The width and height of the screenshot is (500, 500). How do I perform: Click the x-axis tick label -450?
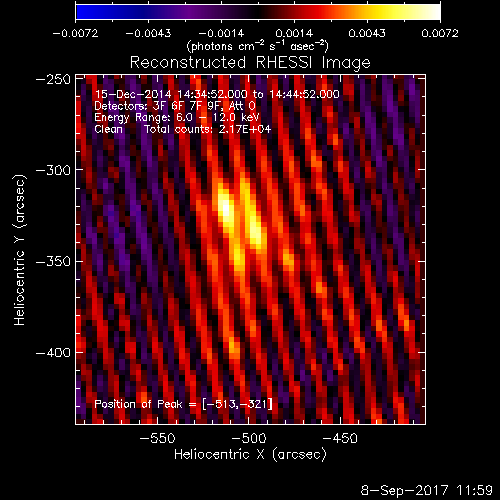point(340,438)
